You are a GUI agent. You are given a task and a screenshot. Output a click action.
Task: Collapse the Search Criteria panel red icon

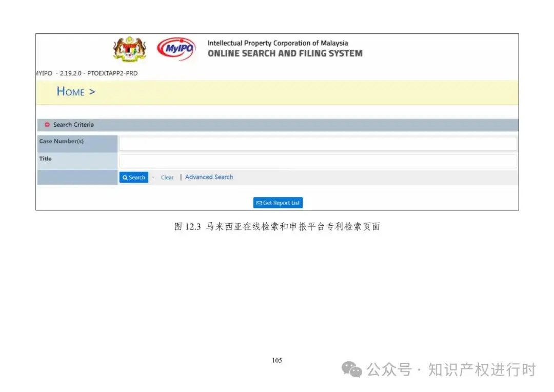click(47, 125)
